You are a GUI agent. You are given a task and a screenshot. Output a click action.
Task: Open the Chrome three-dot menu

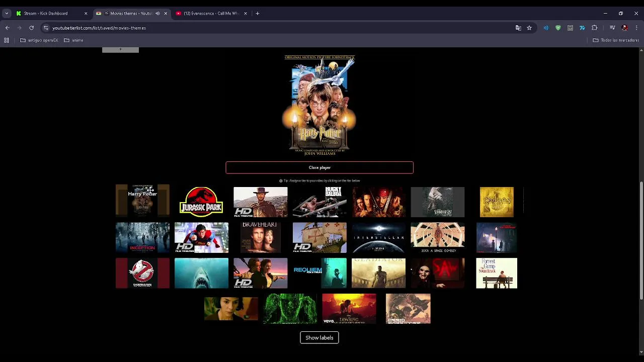point(636,28)
